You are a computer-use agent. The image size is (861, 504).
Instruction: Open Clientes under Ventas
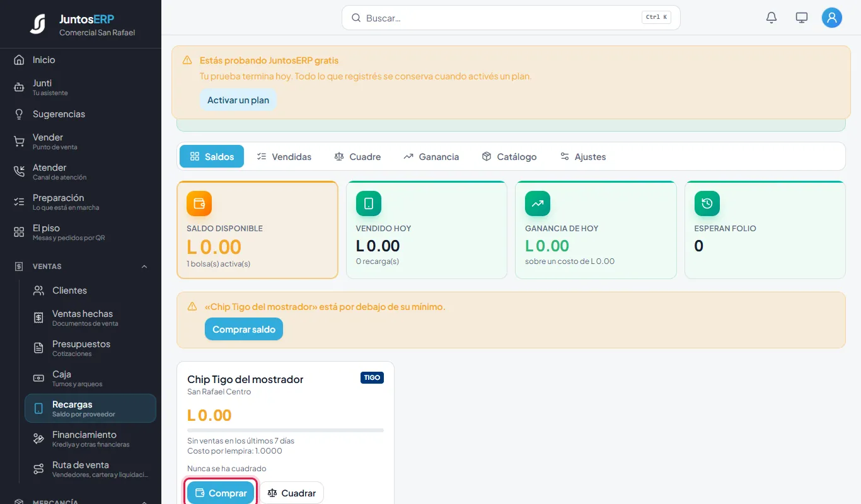coord(90,290)
